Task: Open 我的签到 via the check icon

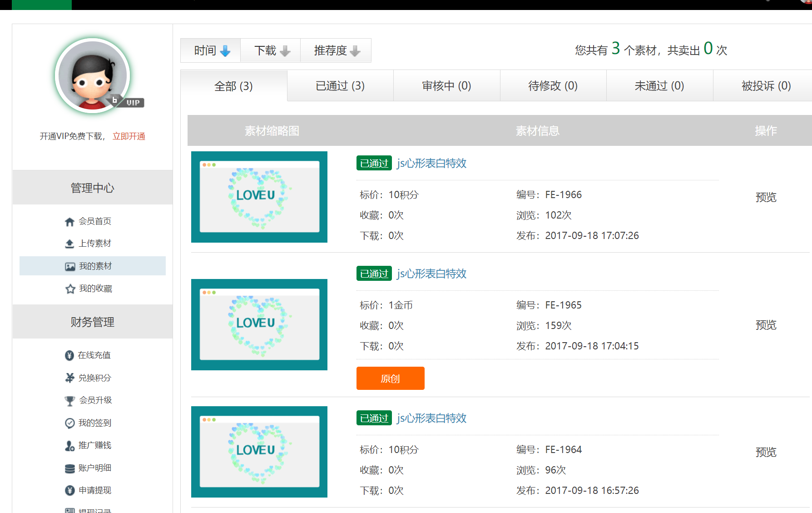Action: 69,423
